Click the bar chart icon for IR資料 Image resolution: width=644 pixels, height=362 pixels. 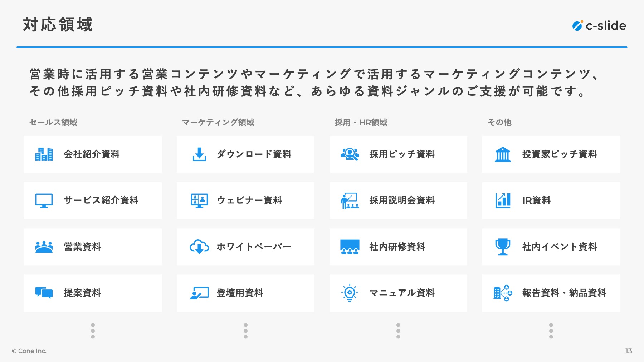[x=503, y=200]
